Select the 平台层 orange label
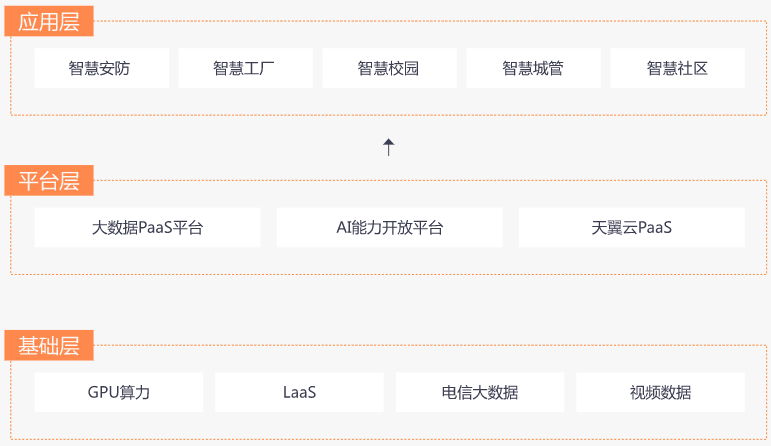This screenshot has height=446, width=771. coord(49,180)
